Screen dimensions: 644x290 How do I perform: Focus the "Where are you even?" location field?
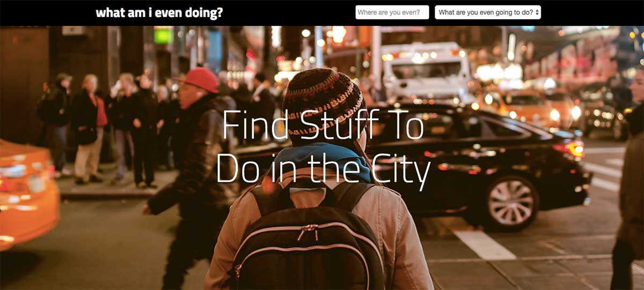click(x=392, y=12)
